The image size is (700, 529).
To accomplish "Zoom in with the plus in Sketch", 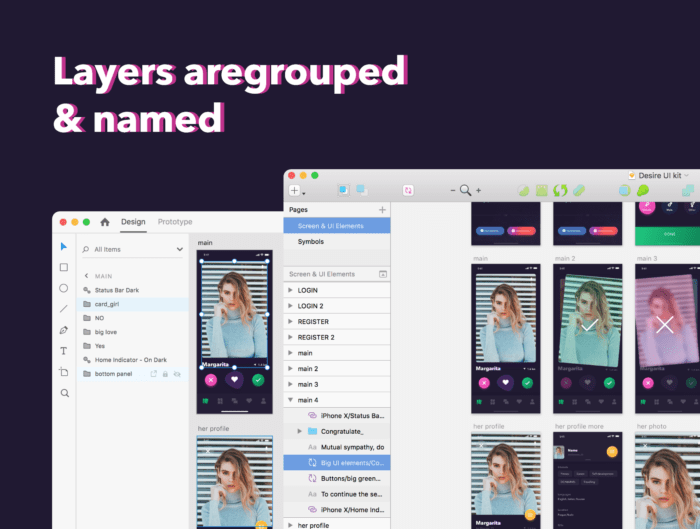I will pyautogui.click(x=479, y=191).
